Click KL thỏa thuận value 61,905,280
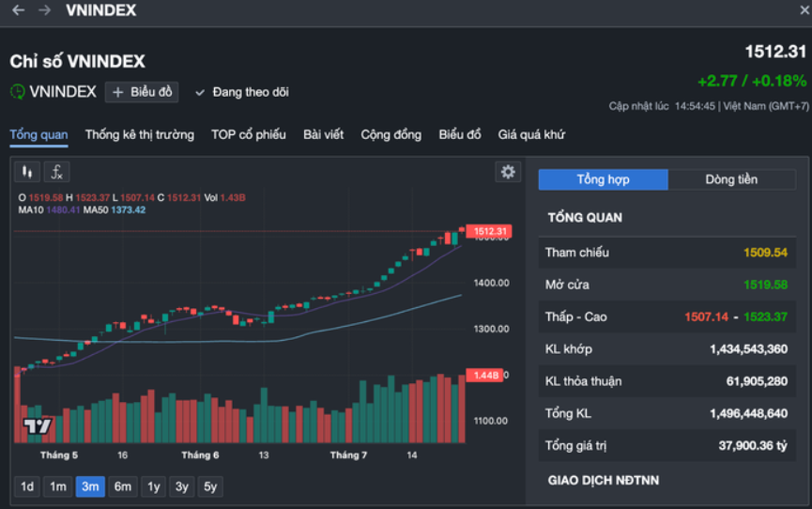This screenshot has width=812, height=509. pos(758,381)
